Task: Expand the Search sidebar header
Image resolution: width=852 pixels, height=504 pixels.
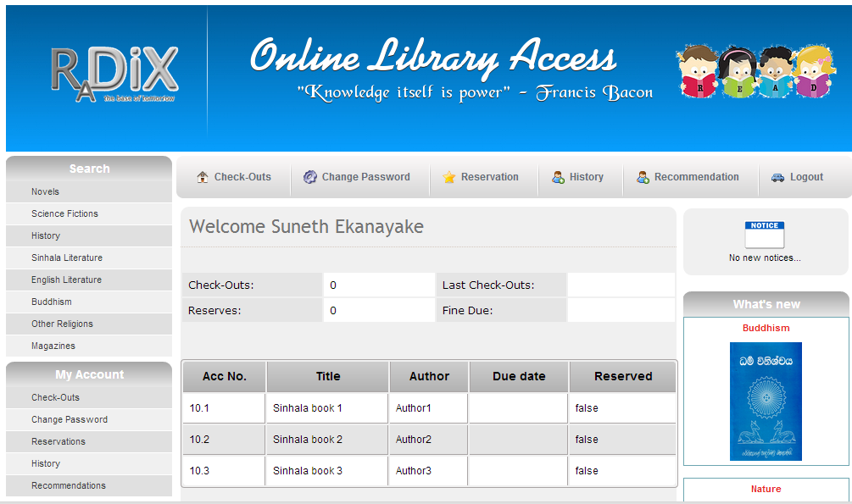Action: pos(88,169)
